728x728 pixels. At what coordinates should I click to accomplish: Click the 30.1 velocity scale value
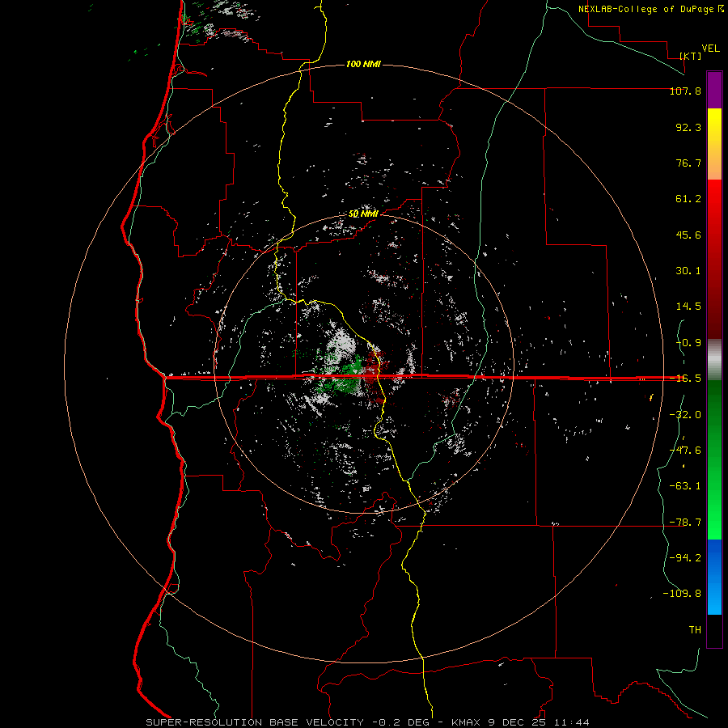click(x=688, y=271)
